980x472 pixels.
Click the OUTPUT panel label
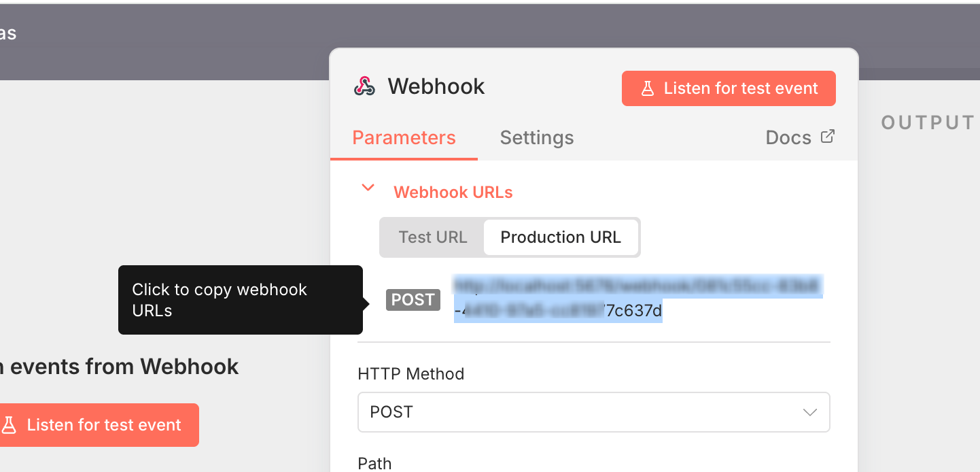928,122
